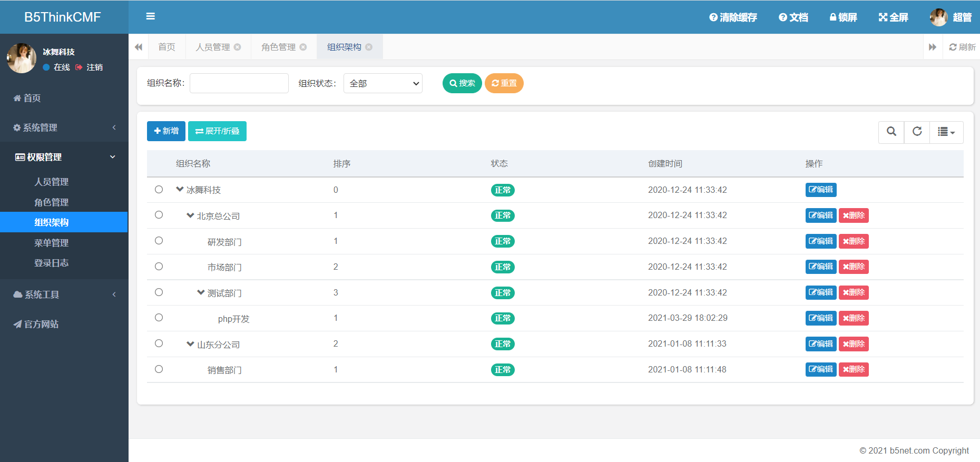The width and height of the screenshot is (980, 462).
Task: Open the column list toggle icon
Action: point(946,132)
